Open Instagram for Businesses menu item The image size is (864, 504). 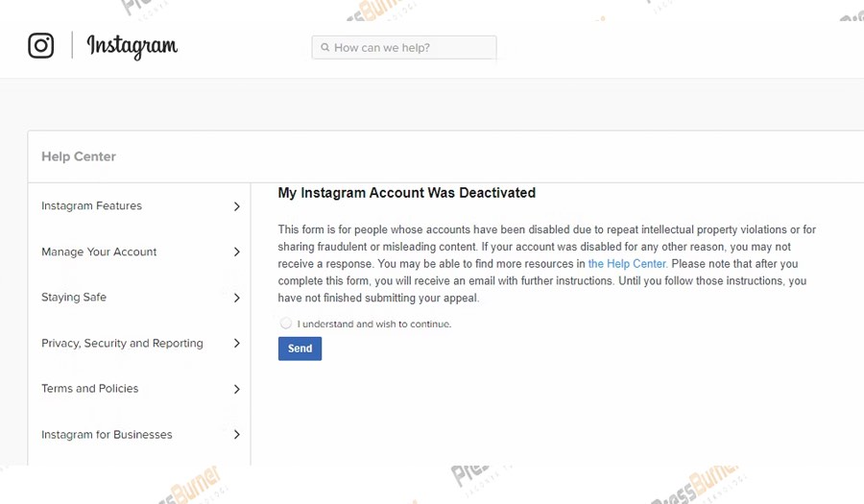107,435
